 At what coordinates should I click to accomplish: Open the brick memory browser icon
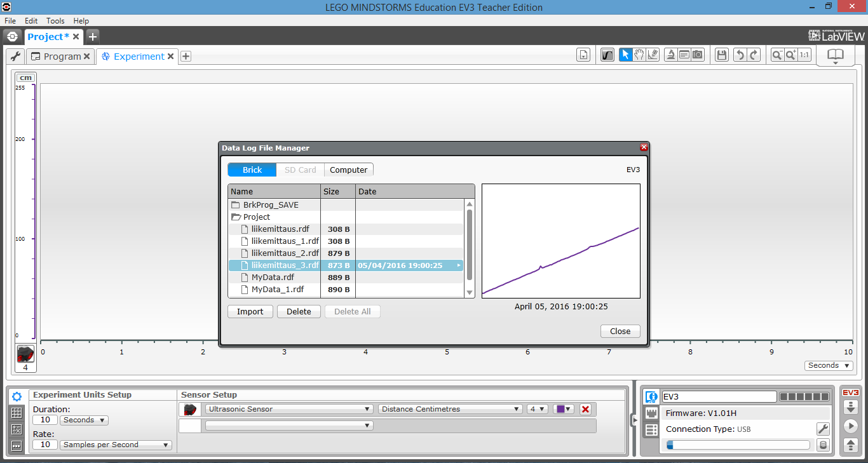tap(824, 445)
